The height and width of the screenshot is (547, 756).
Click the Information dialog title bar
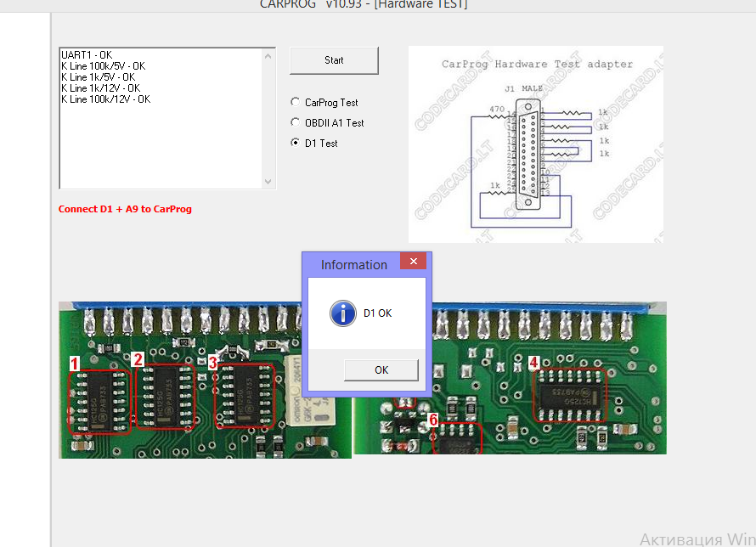point(354,265)
